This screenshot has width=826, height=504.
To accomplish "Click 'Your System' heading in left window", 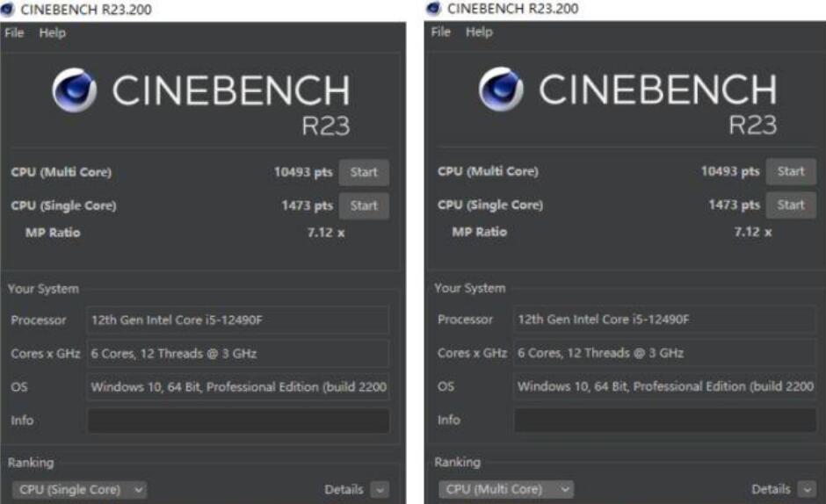I will 43,289.
